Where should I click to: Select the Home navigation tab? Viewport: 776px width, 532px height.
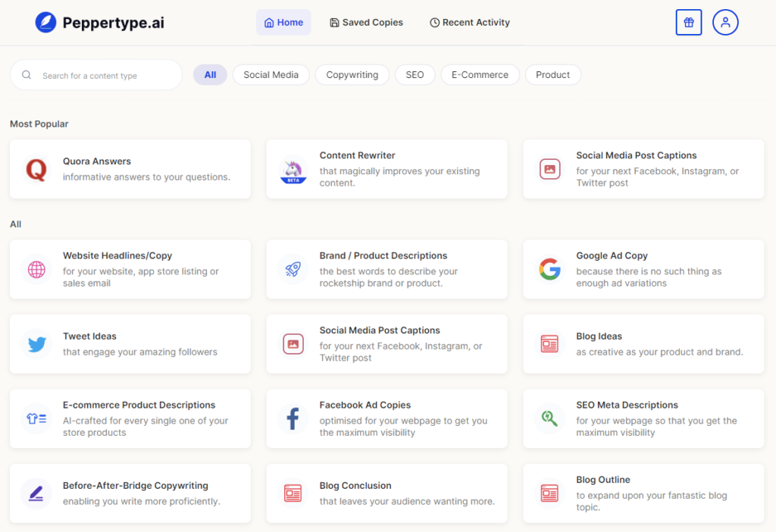coord(283,23)
